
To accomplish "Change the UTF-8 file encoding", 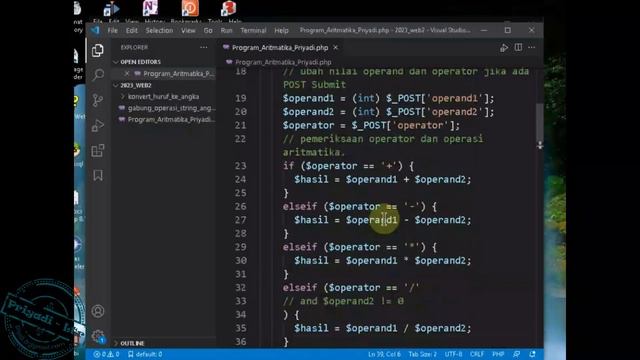I will pos(453,354).
